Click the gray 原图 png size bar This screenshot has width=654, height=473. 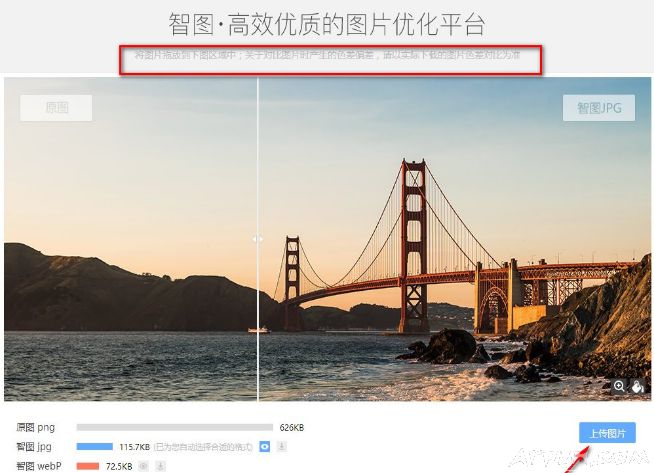coord(174,428)
